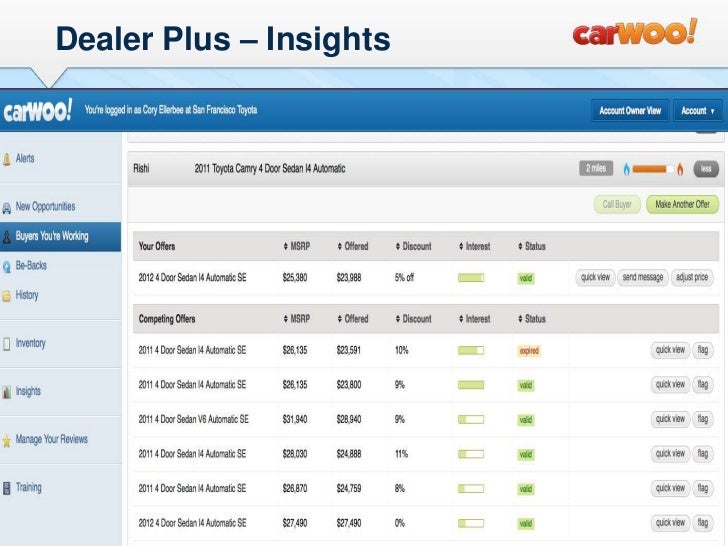Click the New Opportunities car icon
728x546 pixels.
6,208
